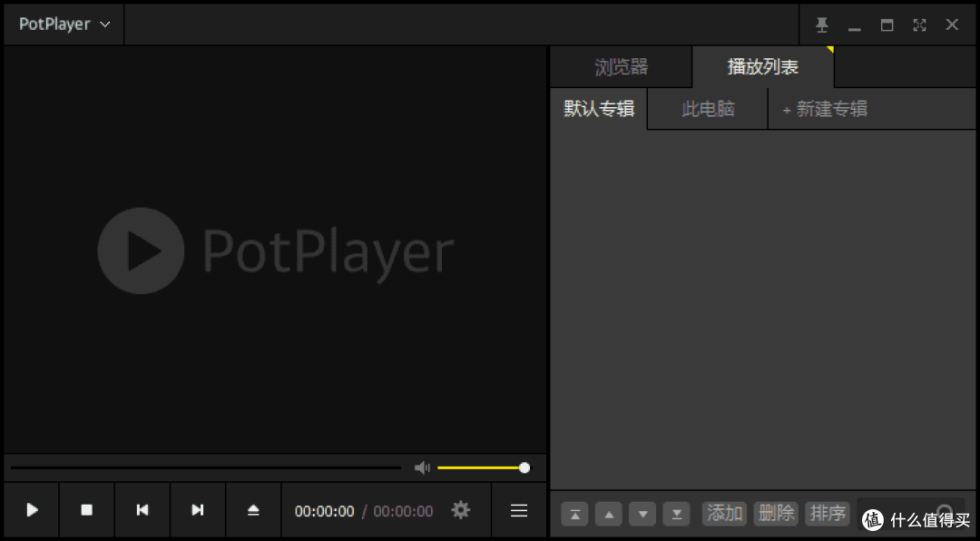Screen dimensions: 980x541
Task: Skip to the next track
Action: tap(198, 510)
